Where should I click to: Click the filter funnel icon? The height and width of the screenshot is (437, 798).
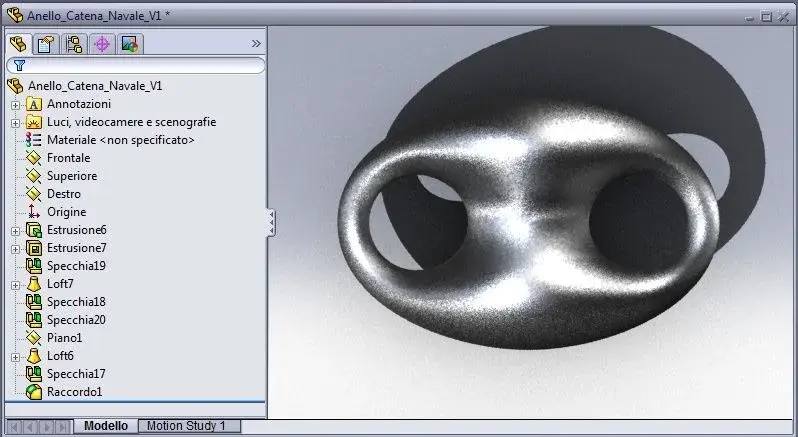pyautogui.click(x=19, y=65)
